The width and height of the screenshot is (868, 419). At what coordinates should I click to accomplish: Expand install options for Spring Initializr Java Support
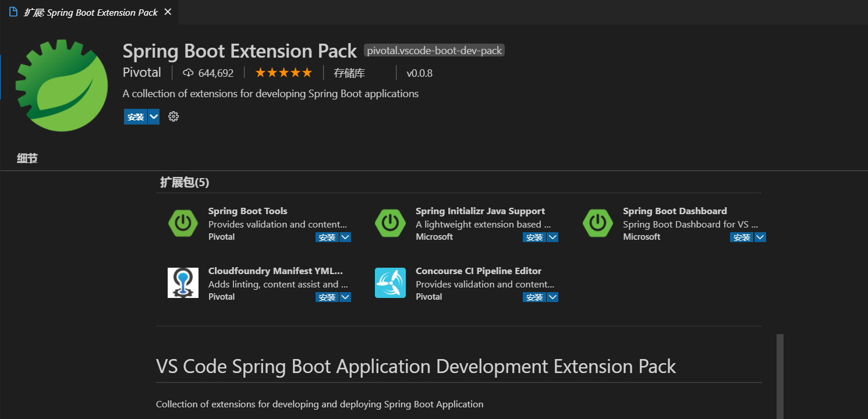pos(552,237)
